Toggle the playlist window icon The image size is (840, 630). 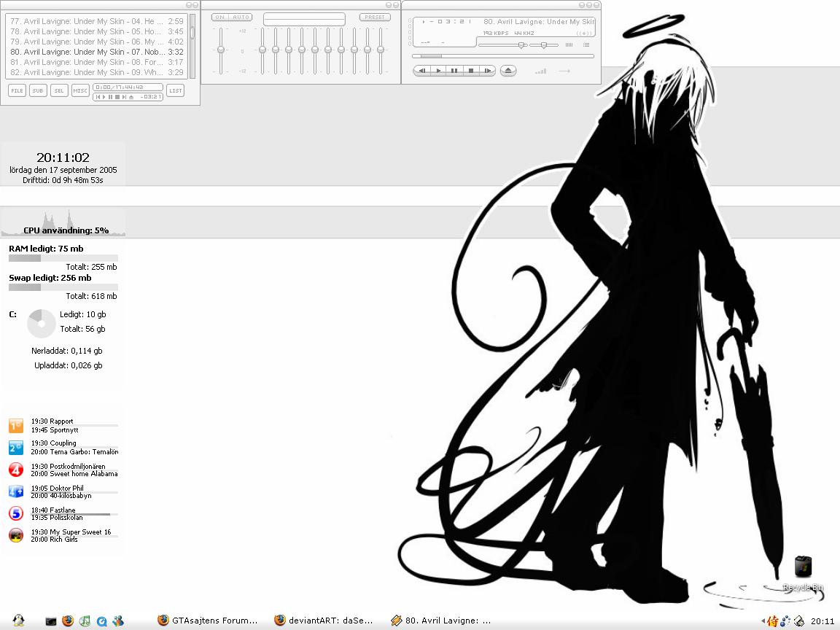coord(586,45)
